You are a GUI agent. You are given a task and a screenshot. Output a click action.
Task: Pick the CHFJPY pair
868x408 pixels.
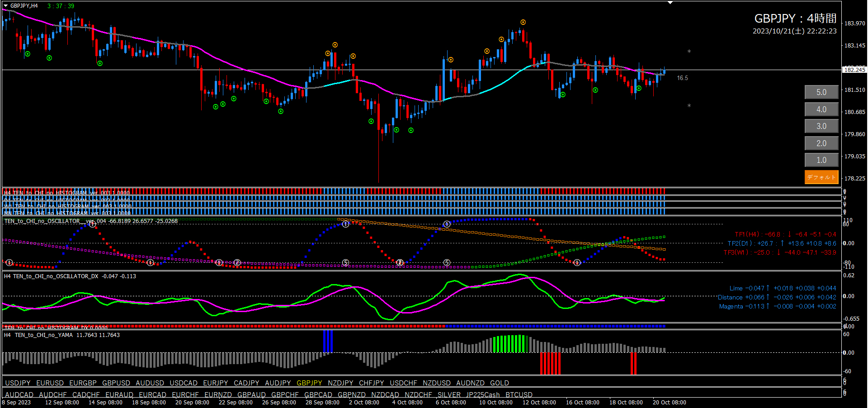372,383
